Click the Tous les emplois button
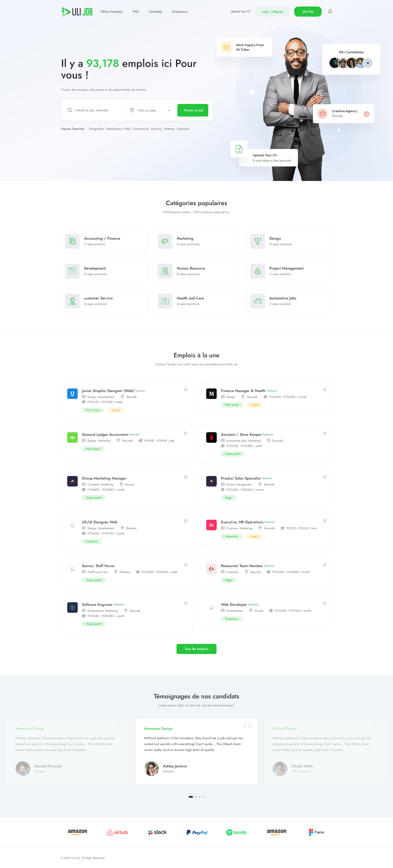 click(196, 649)
